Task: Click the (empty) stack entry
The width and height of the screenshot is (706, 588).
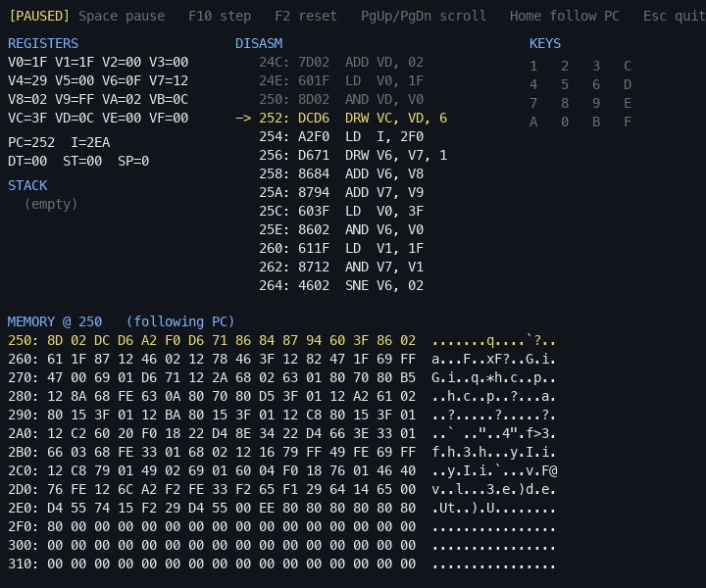Action: point(51,204)
